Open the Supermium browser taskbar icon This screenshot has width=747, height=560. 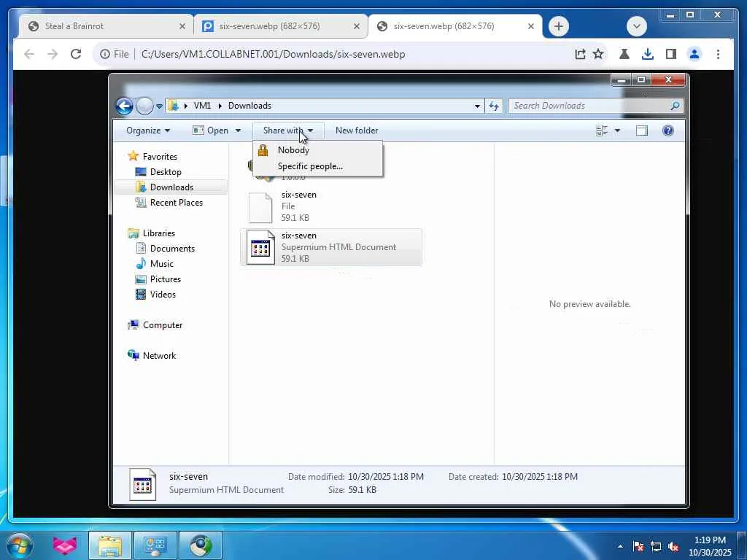click(x=201, y=545)
